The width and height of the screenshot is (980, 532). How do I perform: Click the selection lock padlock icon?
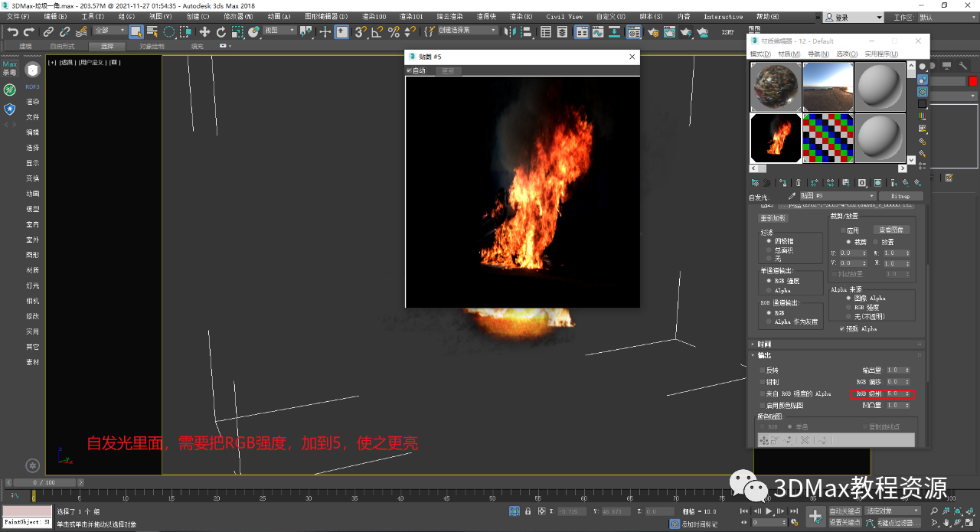[528, 511]
